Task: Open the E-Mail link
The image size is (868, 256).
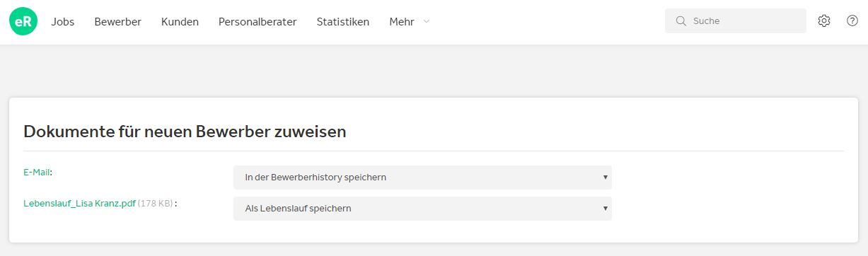Action: click(37, 172)
